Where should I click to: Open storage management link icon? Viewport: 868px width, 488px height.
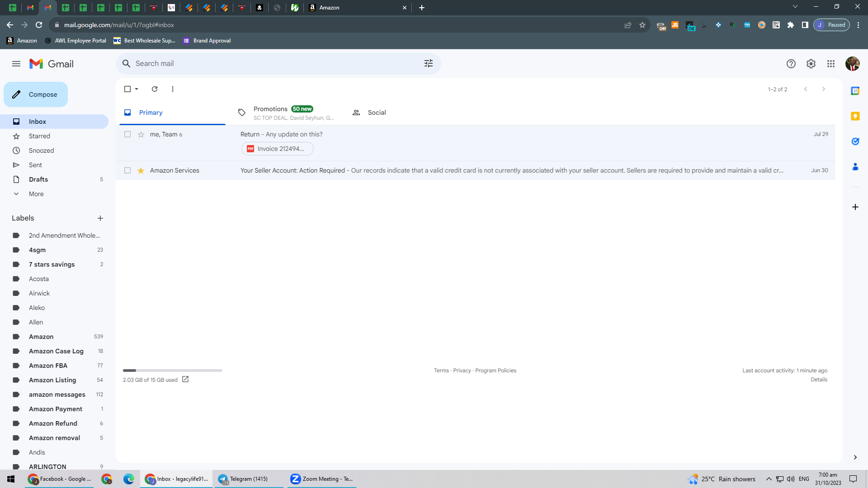point(185,380)
